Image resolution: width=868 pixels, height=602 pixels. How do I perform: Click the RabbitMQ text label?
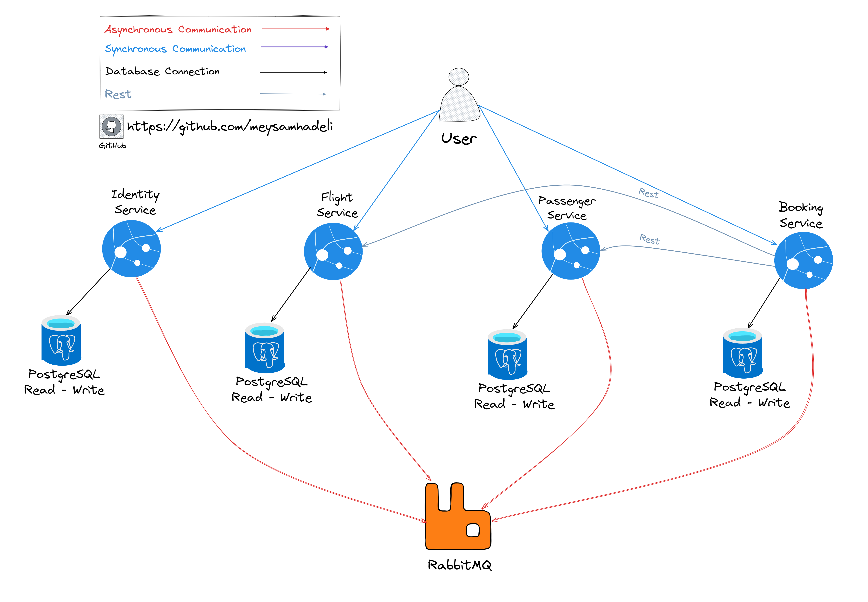(459, 565)
